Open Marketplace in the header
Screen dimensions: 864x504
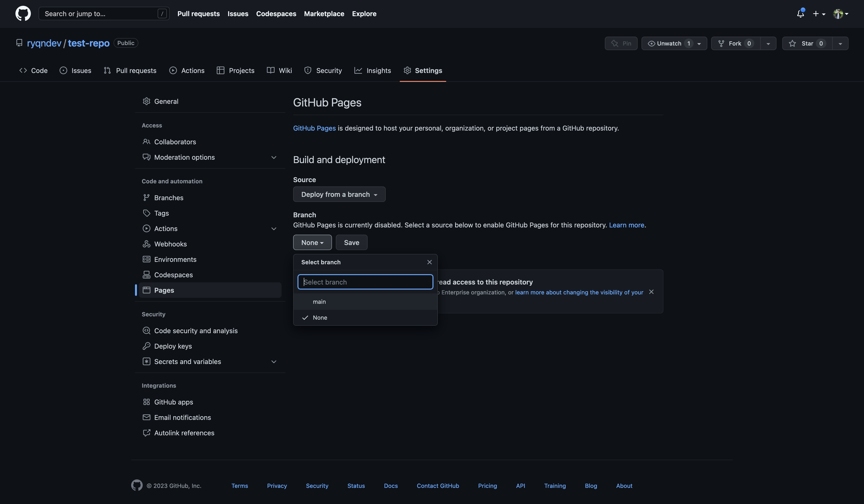[x=324, y=14]
